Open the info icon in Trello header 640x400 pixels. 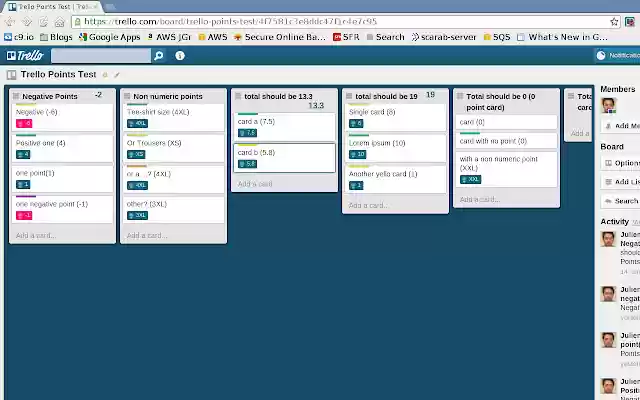pyautogui.click(x=180, y=56)
